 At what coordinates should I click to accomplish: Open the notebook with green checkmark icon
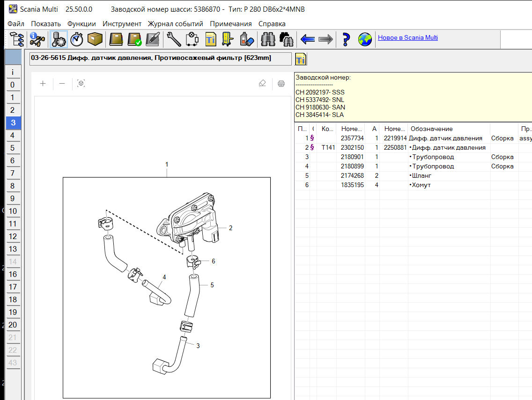(x=135, y=39)
